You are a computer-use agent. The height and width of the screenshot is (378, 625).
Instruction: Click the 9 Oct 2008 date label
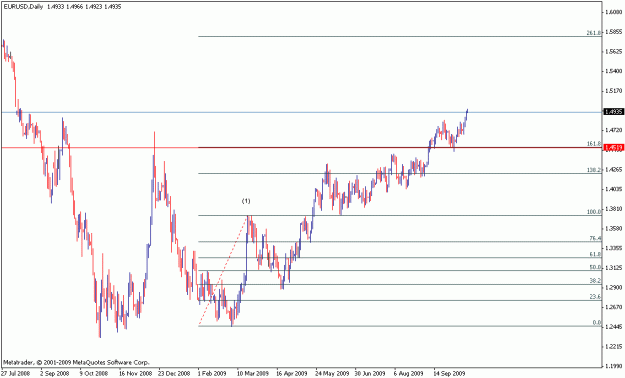[x=94, y=374]
